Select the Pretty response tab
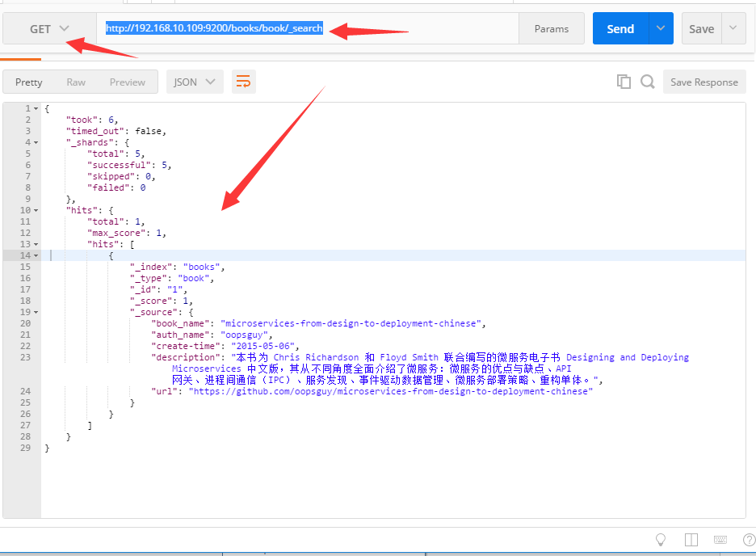756x556 pixels. point(29,82)
